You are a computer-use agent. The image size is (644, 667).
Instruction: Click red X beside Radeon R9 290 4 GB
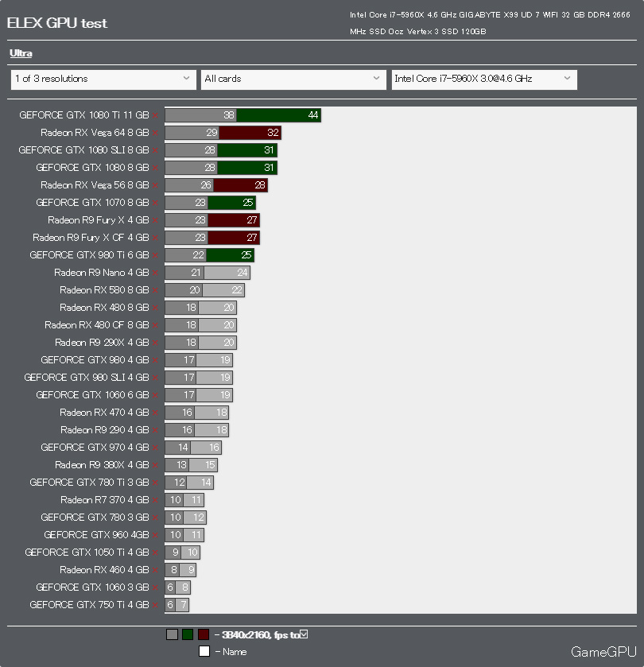[x=155, y=430]
